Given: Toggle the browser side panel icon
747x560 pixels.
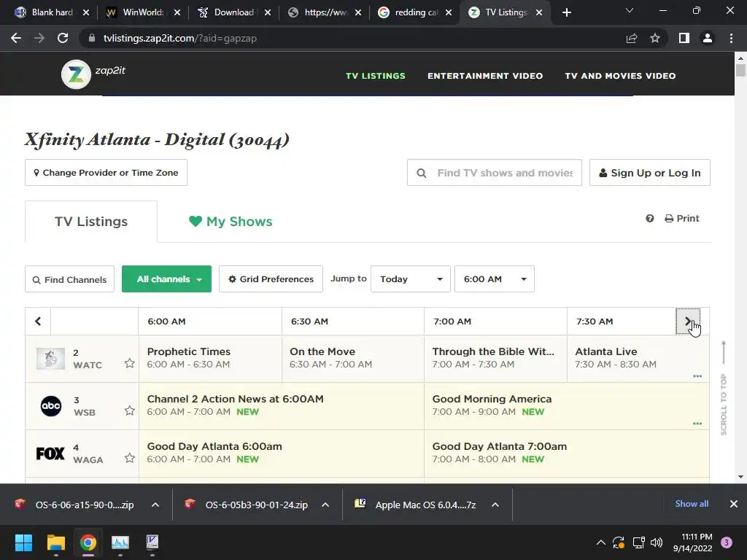Looking at the screenshot, I should pos(684,38).
